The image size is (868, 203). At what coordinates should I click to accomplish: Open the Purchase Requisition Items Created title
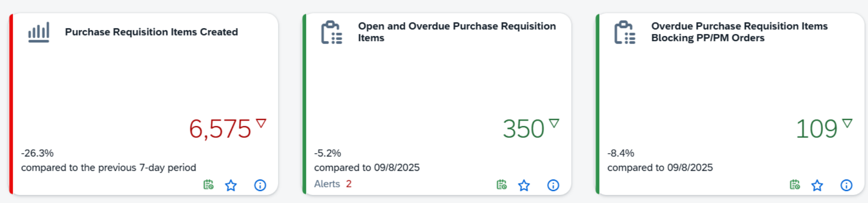pos(151,32)
